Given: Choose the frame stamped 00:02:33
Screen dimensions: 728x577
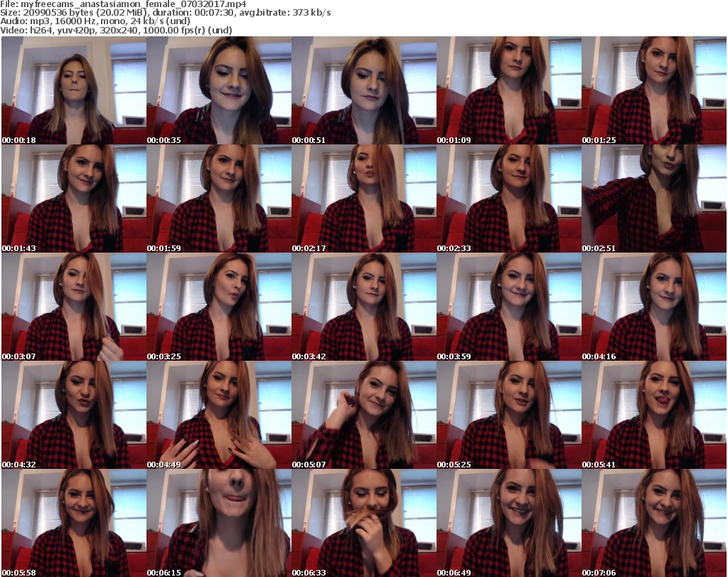Looking at the screenshot, I should [x=509, y=198].
